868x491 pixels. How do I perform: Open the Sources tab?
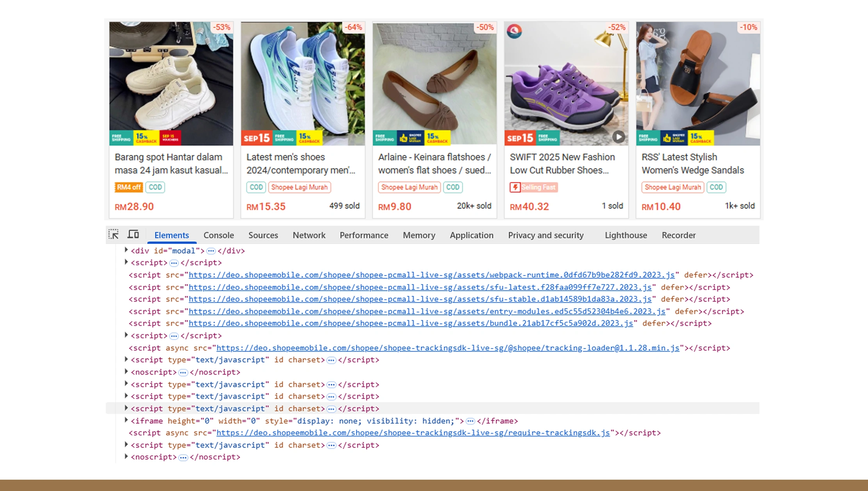(x=263, y=235)
